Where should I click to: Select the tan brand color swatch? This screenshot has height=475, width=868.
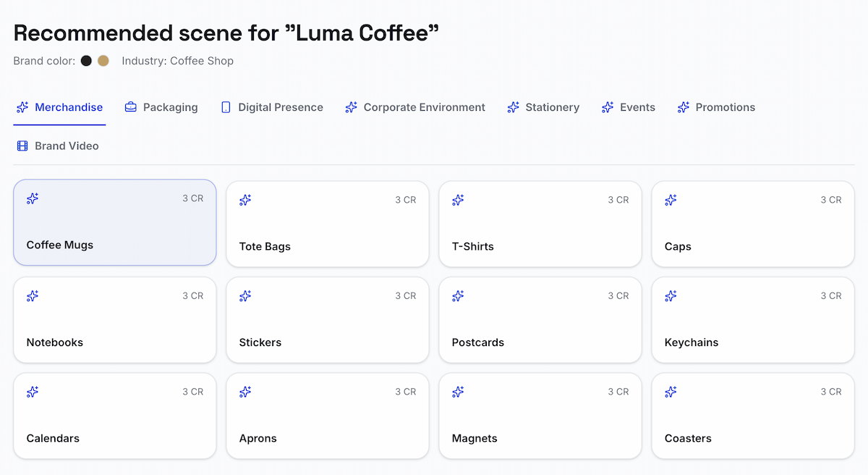tap(103, 61)
